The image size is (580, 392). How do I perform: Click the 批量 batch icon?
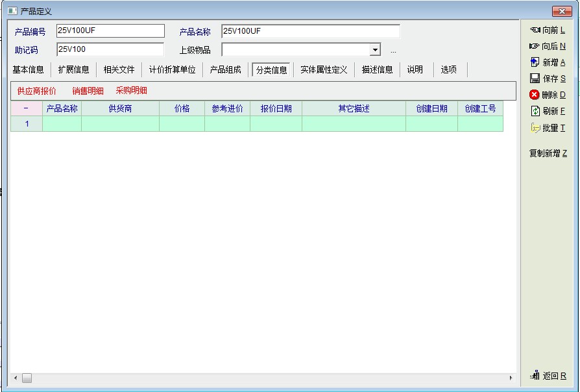(535, 128)
